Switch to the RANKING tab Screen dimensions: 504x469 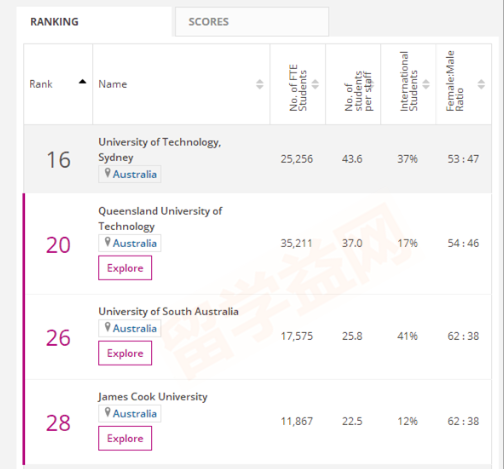tap(94, 22)
